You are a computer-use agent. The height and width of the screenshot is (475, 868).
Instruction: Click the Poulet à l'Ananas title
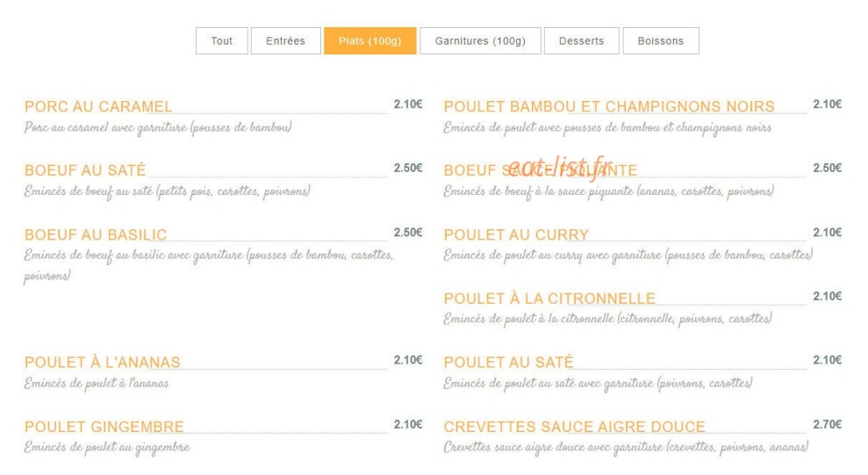(103, 362)
